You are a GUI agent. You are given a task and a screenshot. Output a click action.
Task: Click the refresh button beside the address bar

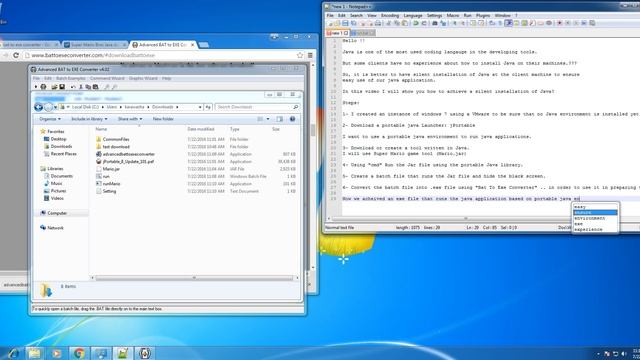click(208, 107)
